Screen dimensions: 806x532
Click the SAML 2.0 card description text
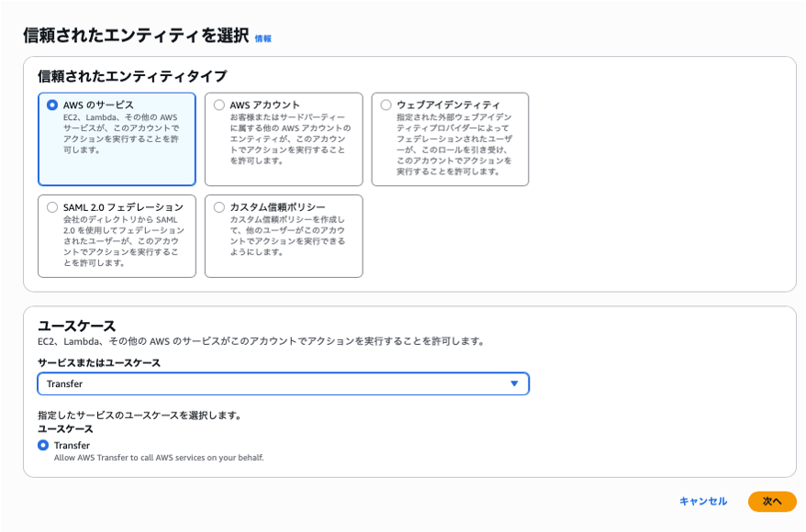tap(123, 241)
